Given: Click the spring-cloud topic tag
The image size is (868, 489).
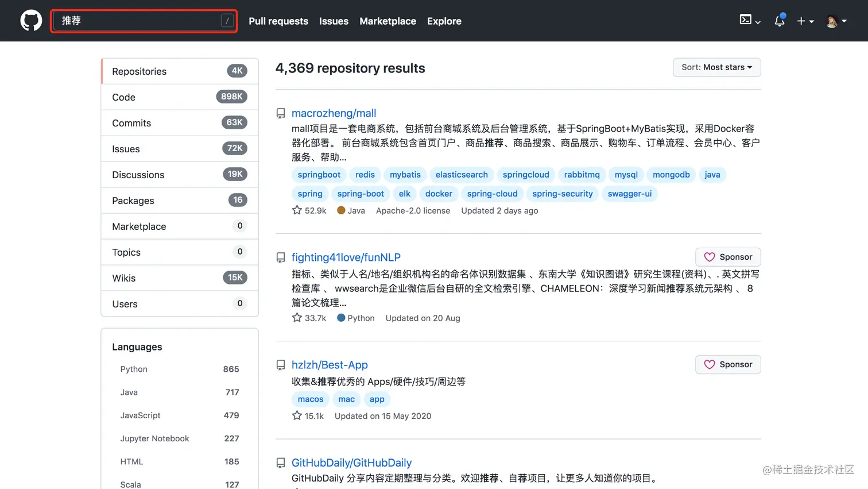Looking at the screenshot, I should pos(492,194).
